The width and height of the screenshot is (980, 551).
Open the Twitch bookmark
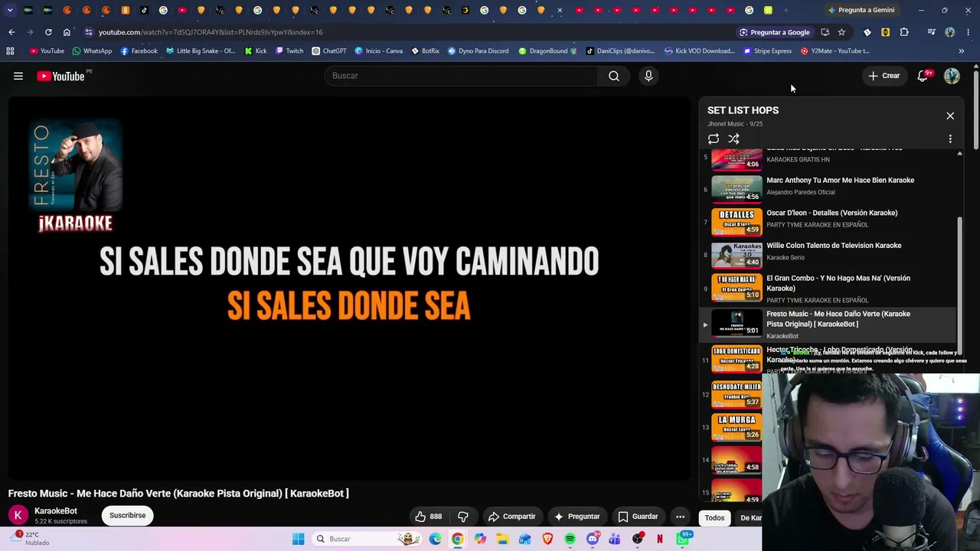click(x=289, y=51)
